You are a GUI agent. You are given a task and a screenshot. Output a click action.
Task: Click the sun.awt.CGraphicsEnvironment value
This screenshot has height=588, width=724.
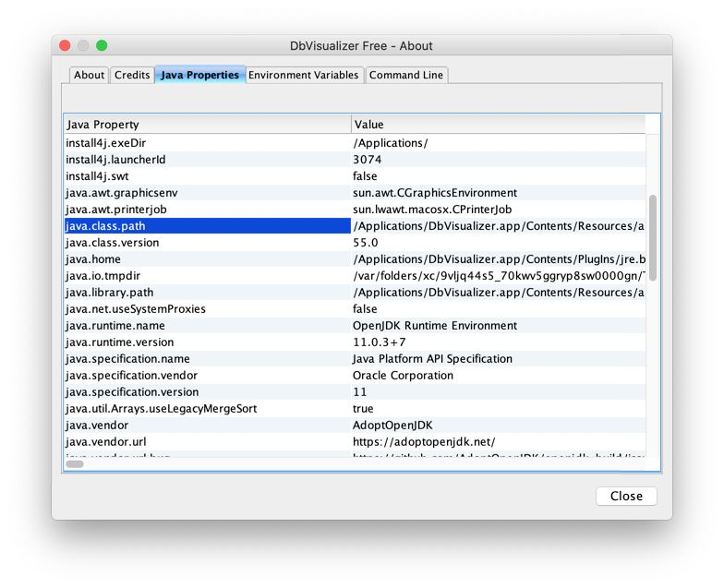pyautogui.click(x=499, y=193)
